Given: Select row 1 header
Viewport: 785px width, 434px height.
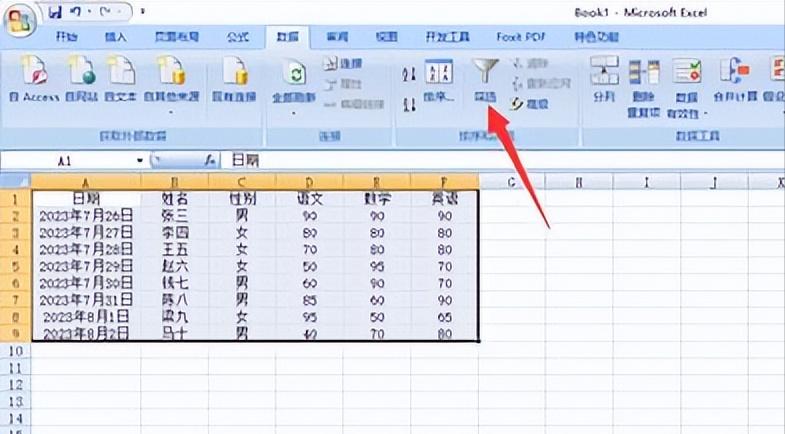Looking at the screenshot, I should pos(15,199).
